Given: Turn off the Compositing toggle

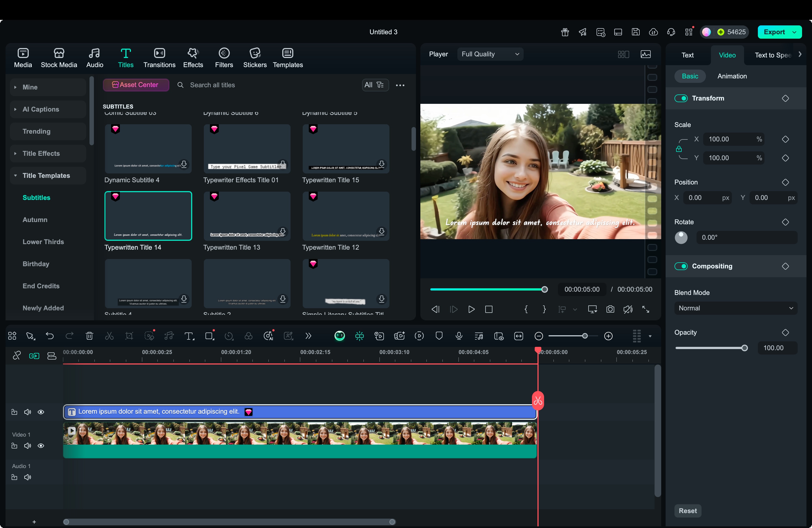Looking at the screenshot, I should (x=681, y=266).
